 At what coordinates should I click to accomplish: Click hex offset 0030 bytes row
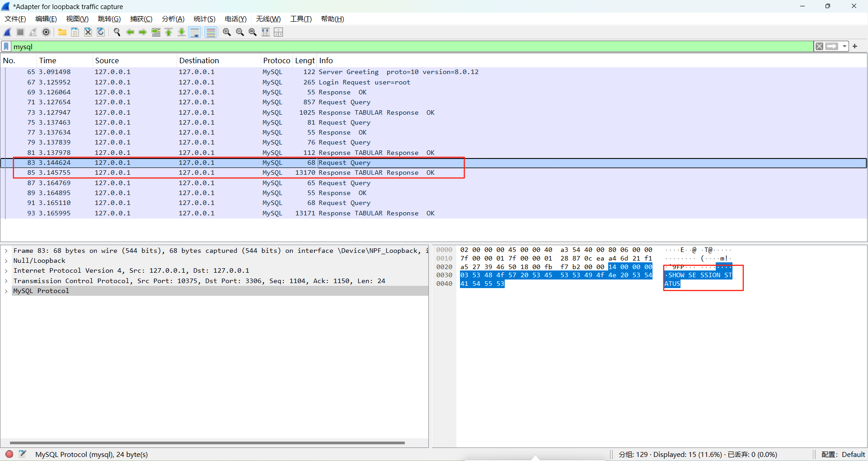556,275
